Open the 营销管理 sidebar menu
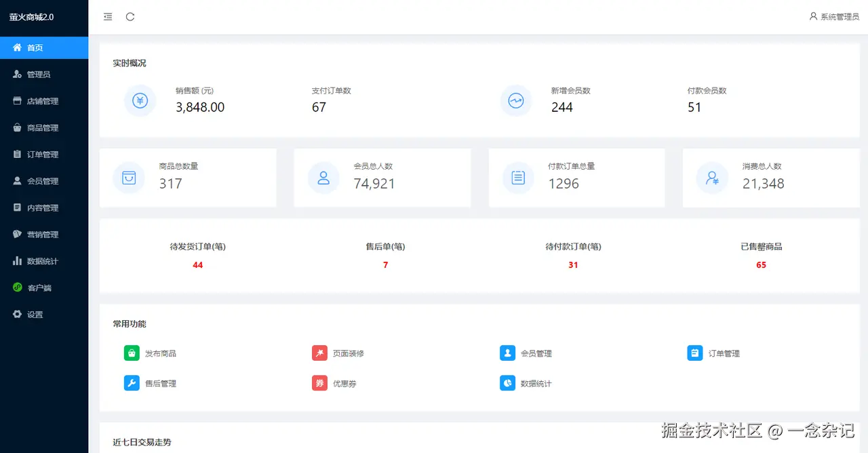868x453 pixels. pyautogui.click(x=44, y=234)
